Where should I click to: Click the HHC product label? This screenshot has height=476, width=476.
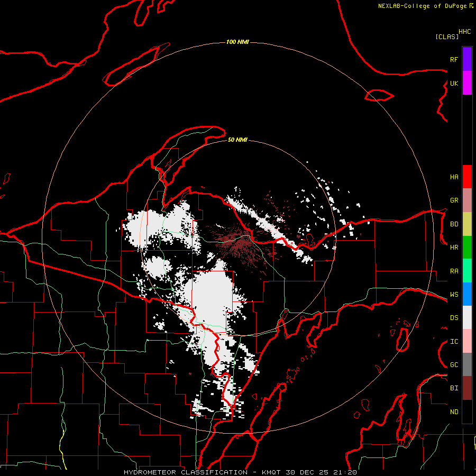point(465,32)
